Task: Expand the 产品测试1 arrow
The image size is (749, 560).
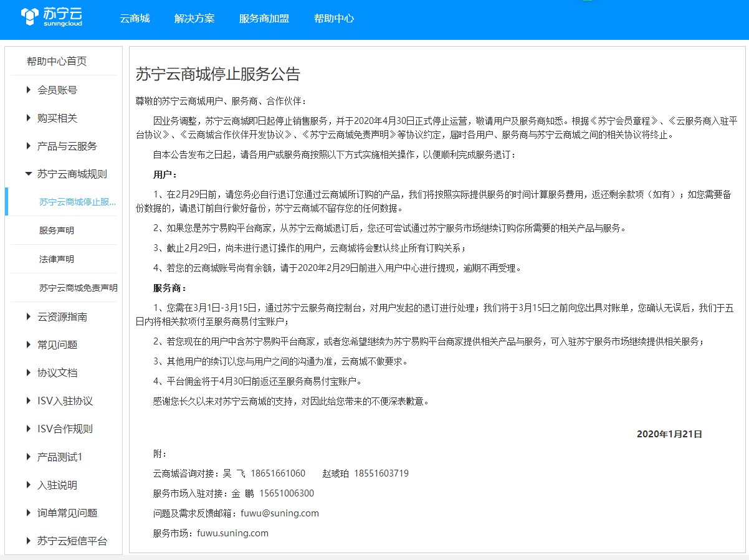Action: coord(29,457)
